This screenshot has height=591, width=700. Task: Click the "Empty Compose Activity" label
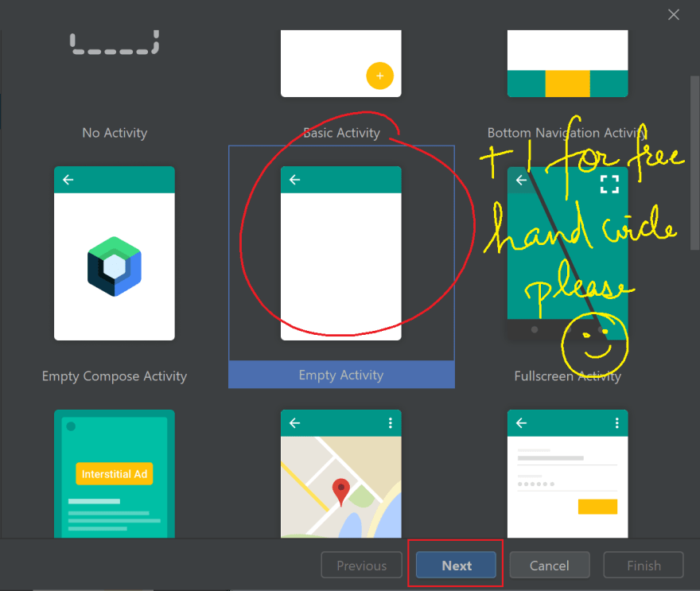(115, 376)
